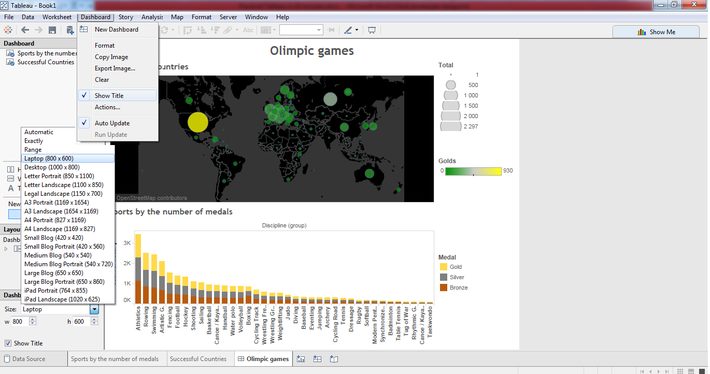Viewport: 710px width, 374px height.
Task: Click the Silver color swatch in Medal legend
Action: point(443,277)
